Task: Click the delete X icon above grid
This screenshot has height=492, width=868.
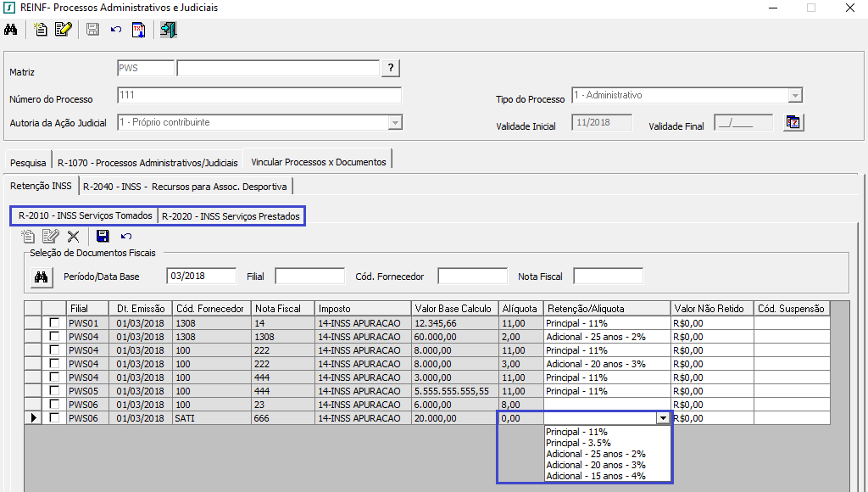Action: pos(74,237)
